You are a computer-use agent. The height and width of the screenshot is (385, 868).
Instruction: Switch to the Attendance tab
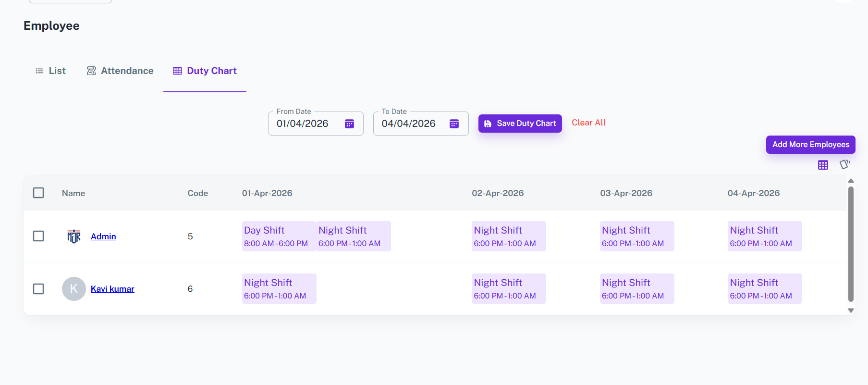coord(120,71)
